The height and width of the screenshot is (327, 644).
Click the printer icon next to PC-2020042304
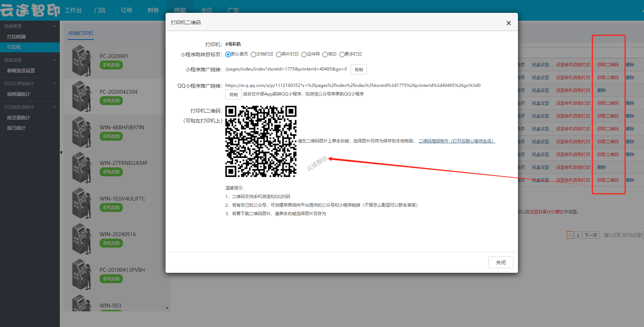coord(82,96)
